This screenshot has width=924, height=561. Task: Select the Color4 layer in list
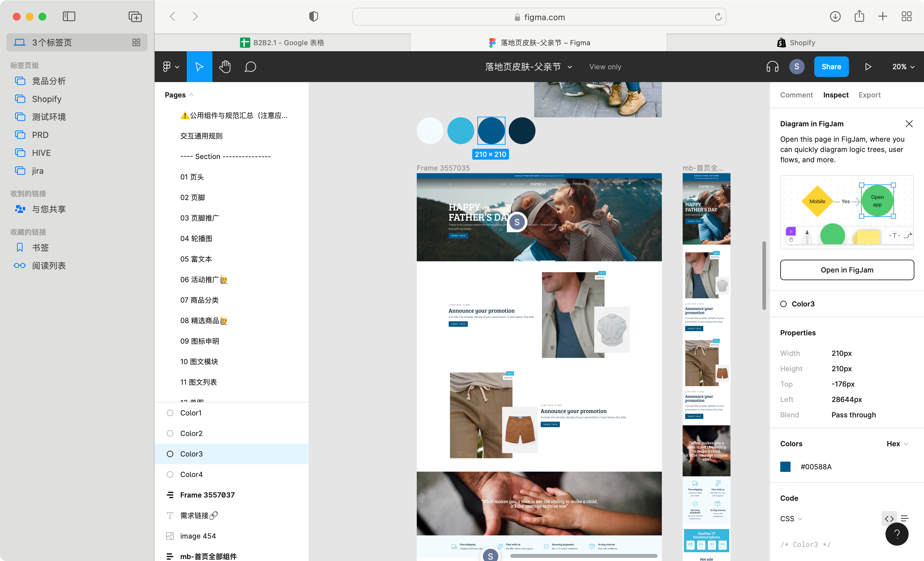point(191,474)
